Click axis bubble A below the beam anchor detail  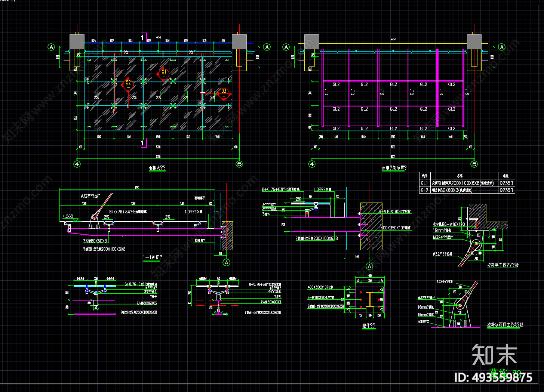(369, 266)
